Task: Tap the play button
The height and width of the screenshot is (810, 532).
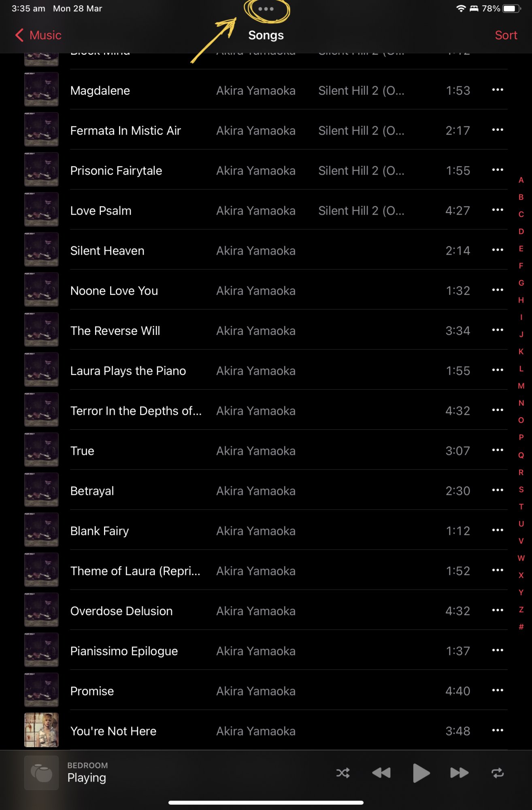Action: 421,773
